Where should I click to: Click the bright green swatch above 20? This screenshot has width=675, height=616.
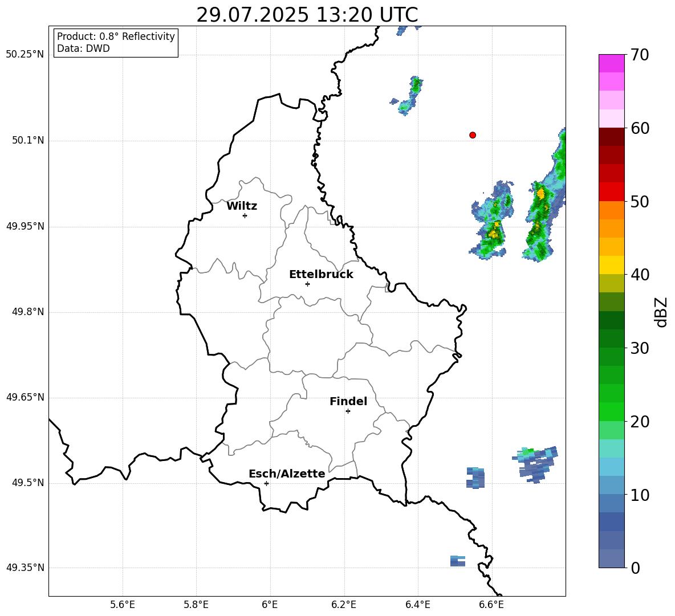[x=611, y=411]
